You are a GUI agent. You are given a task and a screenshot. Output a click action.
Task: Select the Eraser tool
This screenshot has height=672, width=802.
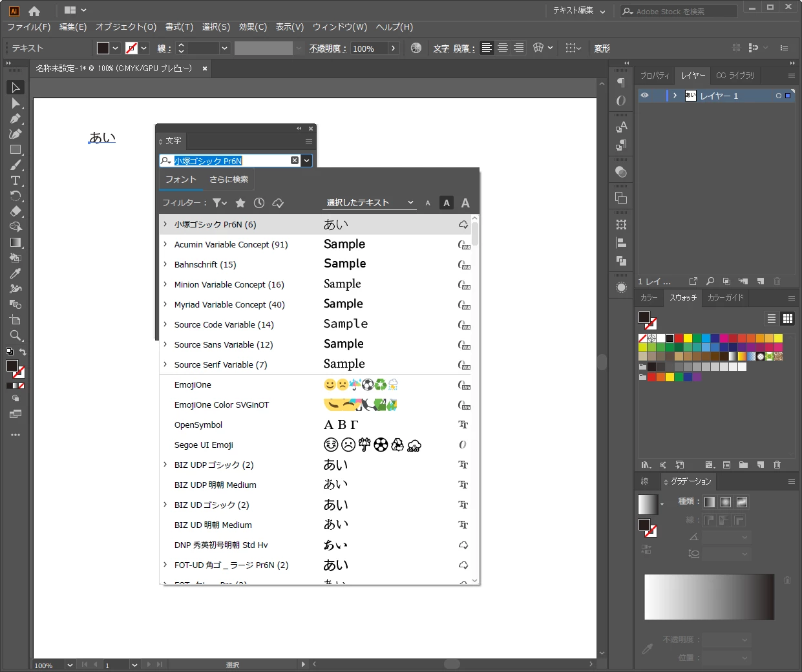(x=16, y=211)
